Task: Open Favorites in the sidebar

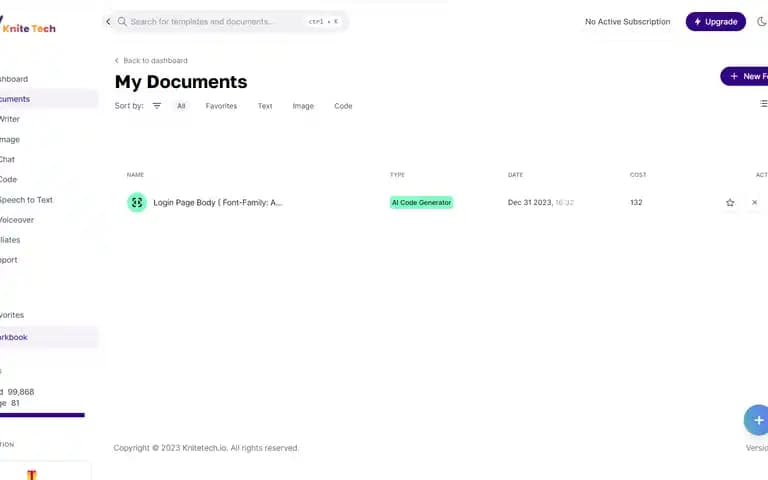Action: pos(12,315)
